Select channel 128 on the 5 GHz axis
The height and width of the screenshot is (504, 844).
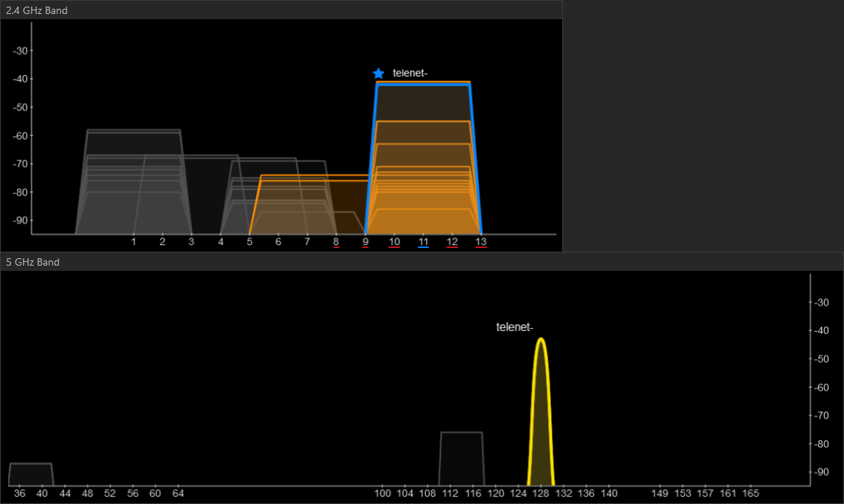541,493
